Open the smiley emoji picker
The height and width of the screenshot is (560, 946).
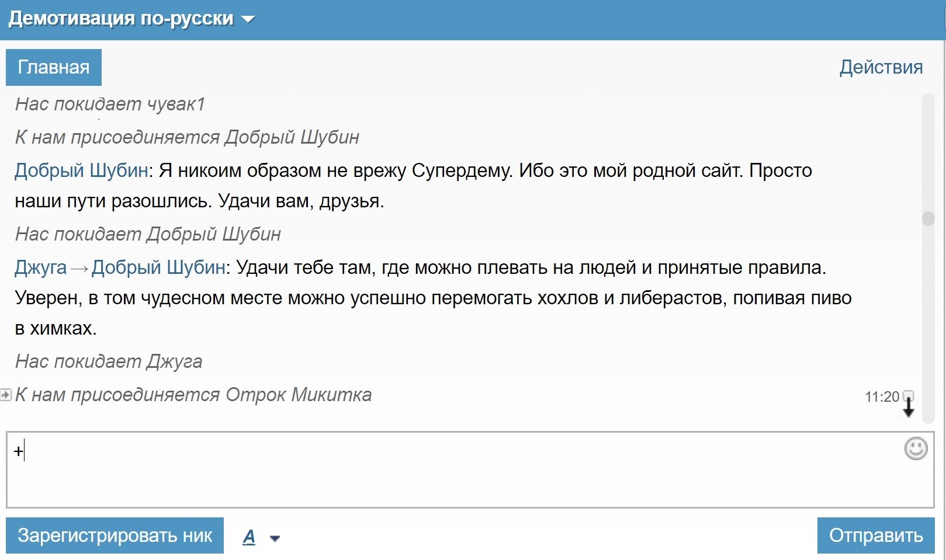[915, 448]
